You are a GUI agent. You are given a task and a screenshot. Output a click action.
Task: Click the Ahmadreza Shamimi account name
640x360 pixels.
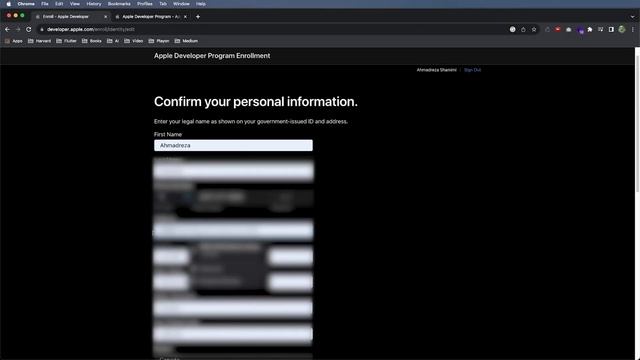click(436, 70)
